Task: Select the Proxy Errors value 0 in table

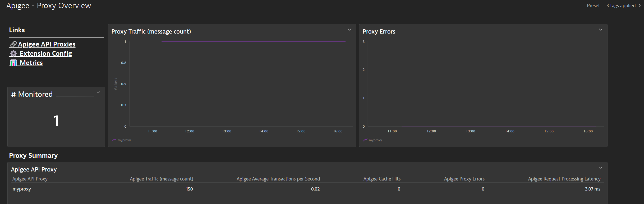Action: click(x=483, y=189)
